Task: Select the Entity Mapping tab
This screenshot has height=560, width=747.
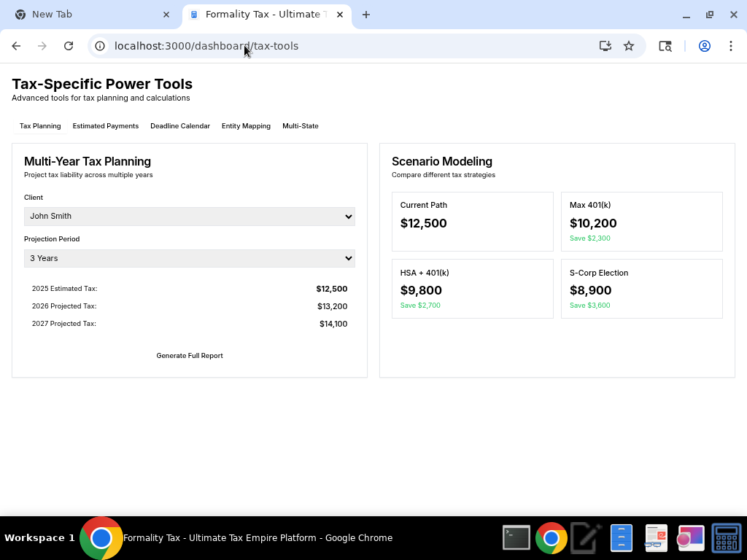Action: click(246, 126)
